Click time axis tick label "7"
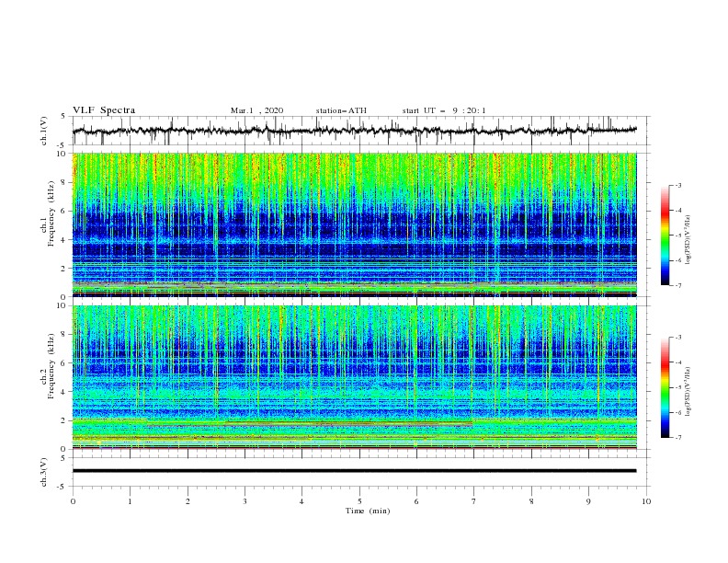 pos(473,501)
